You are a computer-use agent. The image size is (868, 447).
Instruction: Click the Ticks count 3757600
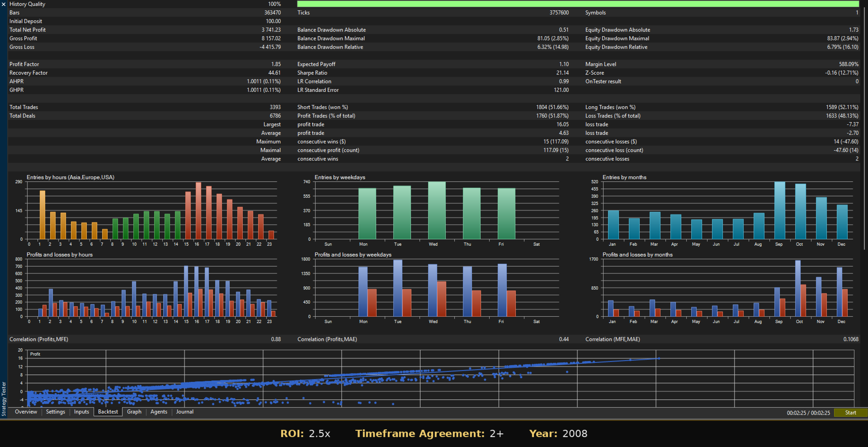559,13
